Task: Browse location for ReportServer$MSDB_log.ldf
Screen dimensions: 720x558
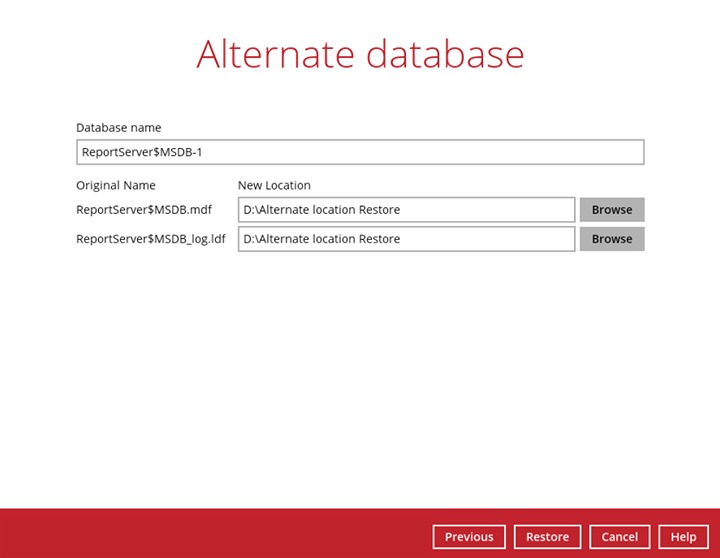Action: (x=611, y=239)
